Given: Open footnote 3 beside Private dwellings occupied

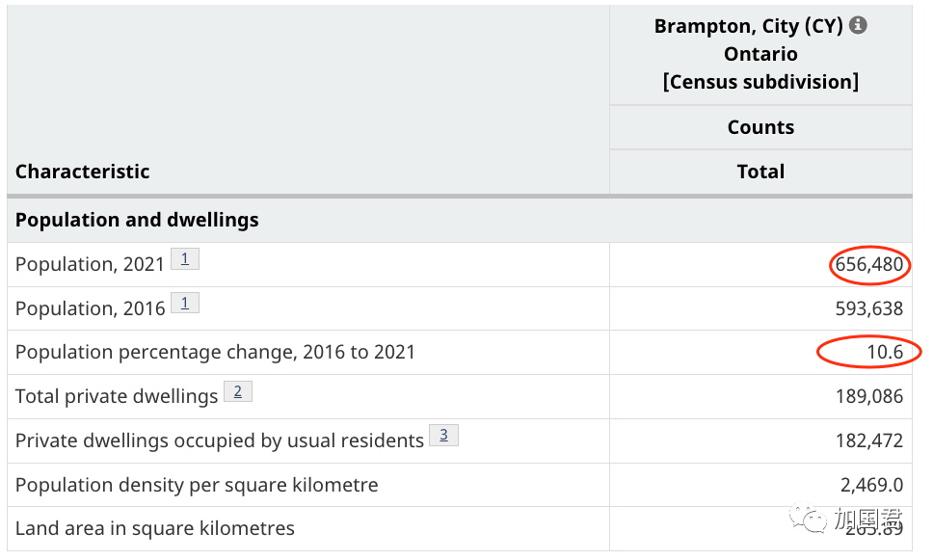Looking at the screenshot, I should tap(443, 435).
